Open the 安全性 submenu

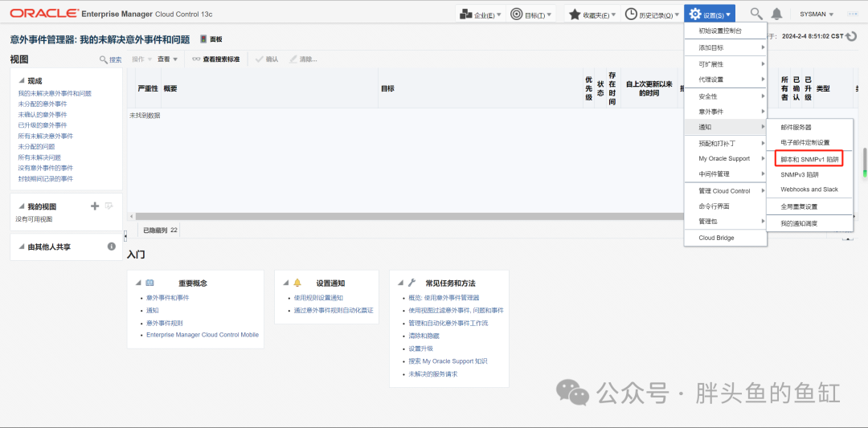pyautogui.click(x=725, y=96)
